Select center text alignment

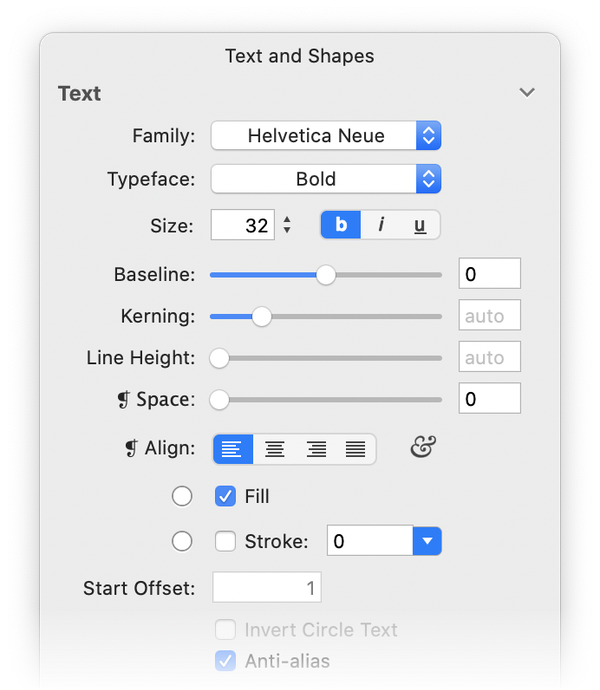pos(275,449)
